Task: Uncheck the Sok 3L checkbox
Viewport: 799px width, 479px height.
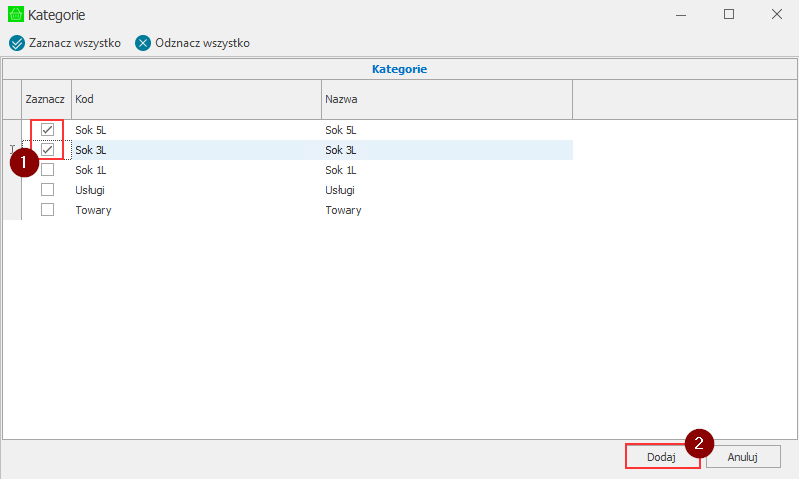Action: 47,150
